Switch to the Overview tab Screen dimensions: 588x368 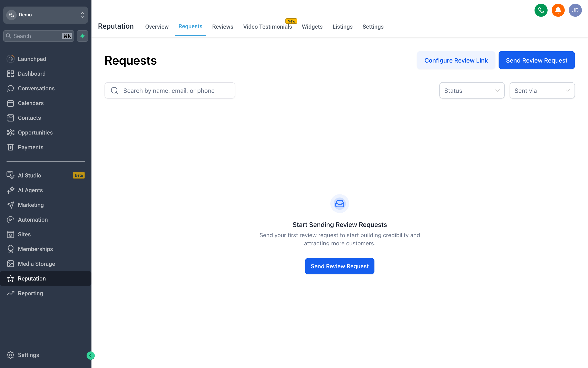point(157,27)
